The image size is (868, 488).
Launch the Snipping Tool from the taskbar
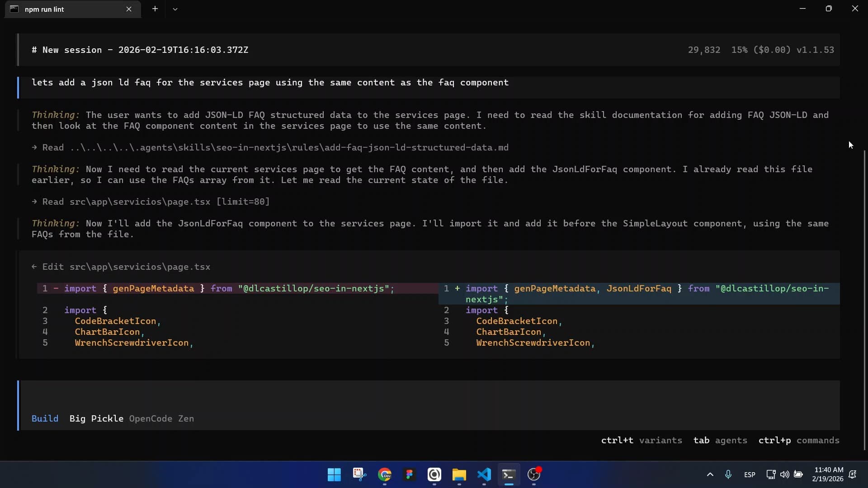point(359,475)
